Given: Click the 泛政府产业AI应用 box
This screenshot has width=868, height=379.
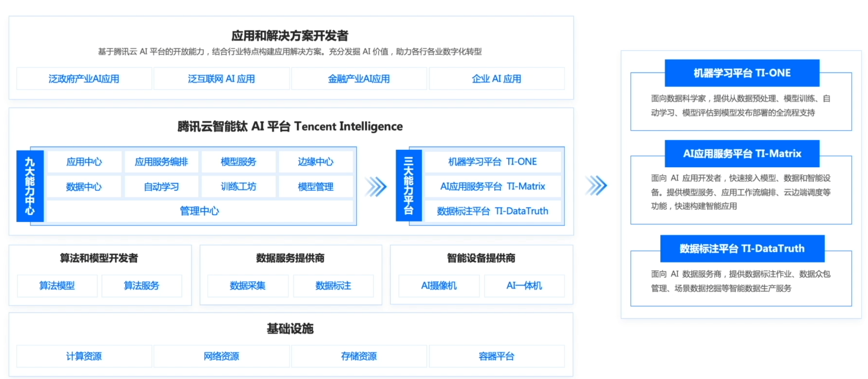Looking at the screenshot, I should point(84,79).
